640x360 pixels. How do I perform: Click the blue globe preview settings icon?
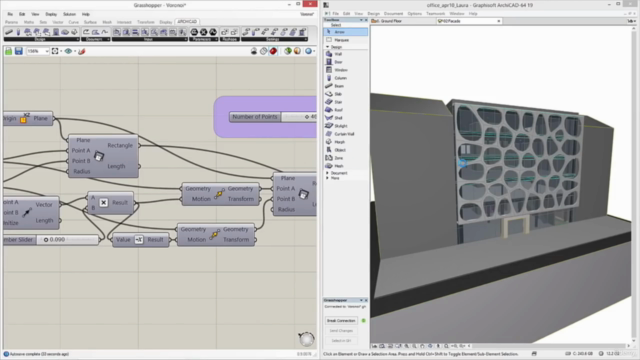coord(308,51)
